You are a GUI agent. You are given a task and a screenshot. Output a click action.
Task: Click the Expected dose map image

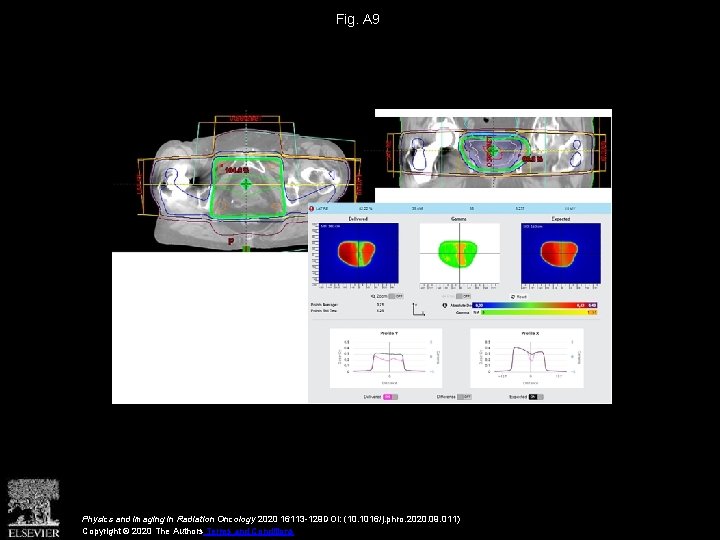tap(561, 253)
